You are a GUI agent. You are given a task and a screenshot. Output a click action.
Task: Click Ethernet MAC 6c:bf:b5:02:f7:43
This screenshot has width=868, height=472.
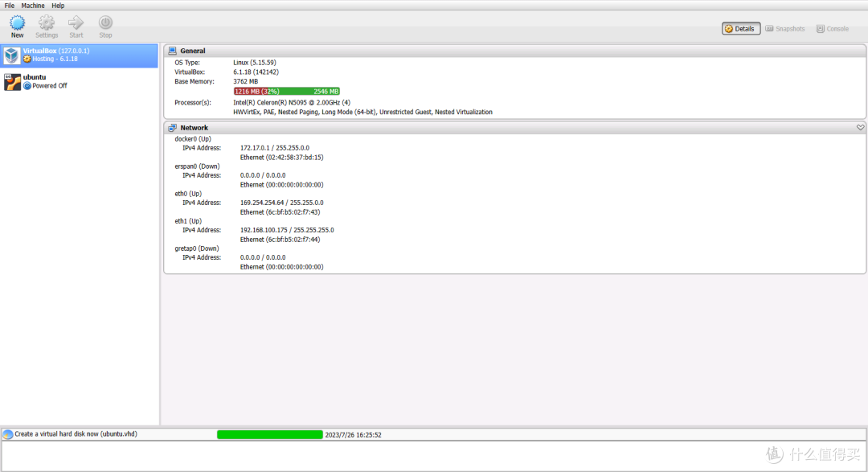(280, 212)
